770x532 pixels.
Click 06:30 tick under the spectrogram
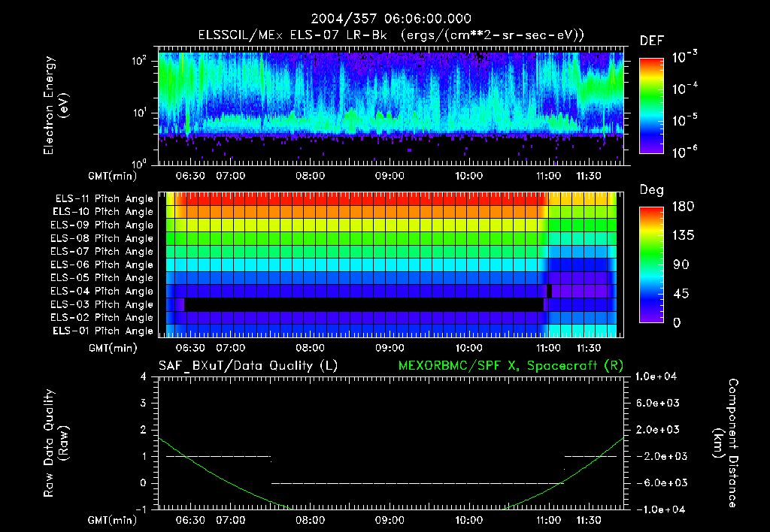pyautogui.click(x=190, y=176)
